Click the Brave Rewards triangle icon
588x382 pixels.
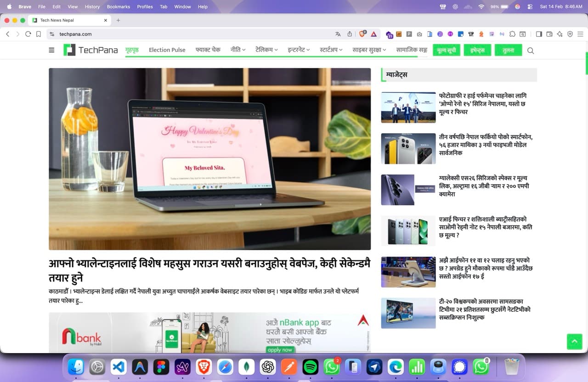click(373, 34)
